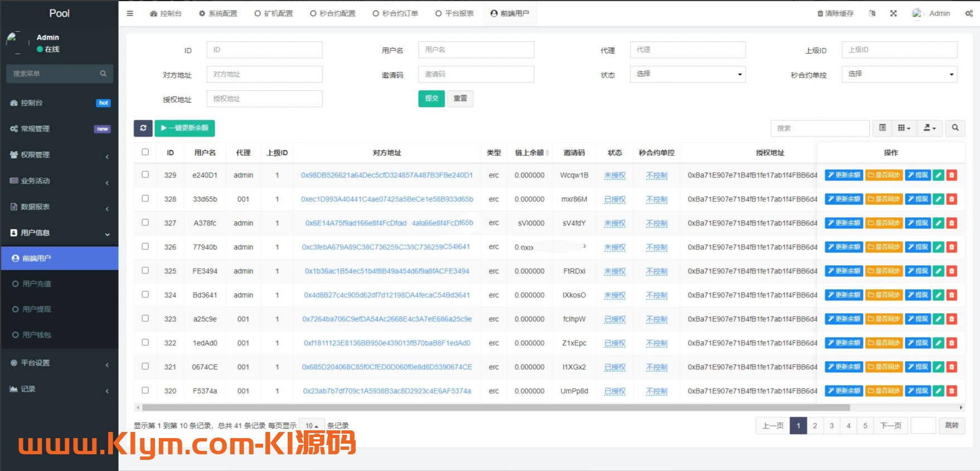
Task: Select the checkbox for row ID 322
Action: 145,342
